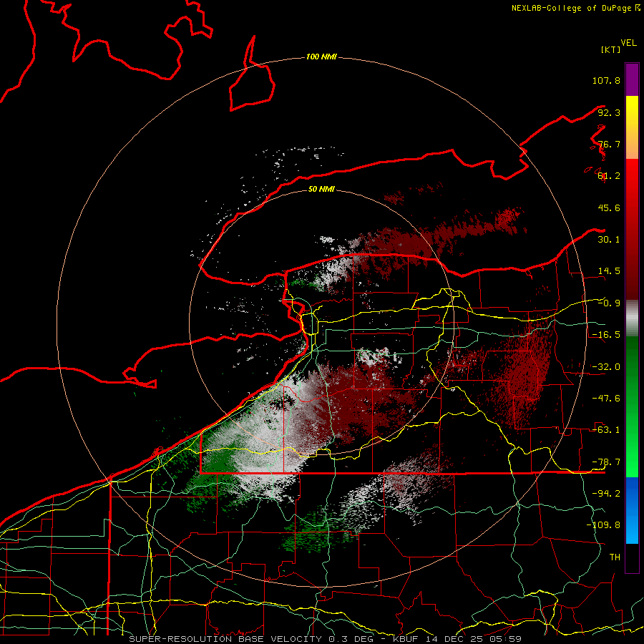Viewport: 644px width, 644px height.
Task: Click the VEL legend title
Action: coord(628,43)
